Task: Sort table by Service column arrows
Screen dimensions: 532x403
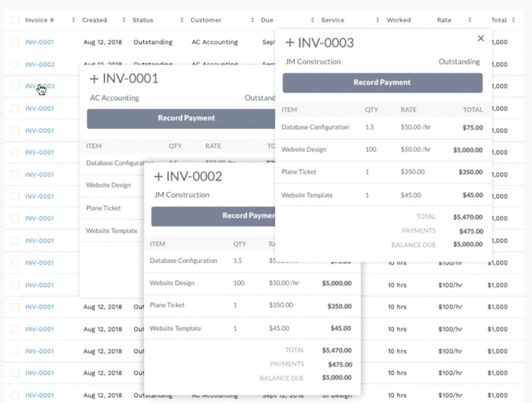Action: coord(377,20)
